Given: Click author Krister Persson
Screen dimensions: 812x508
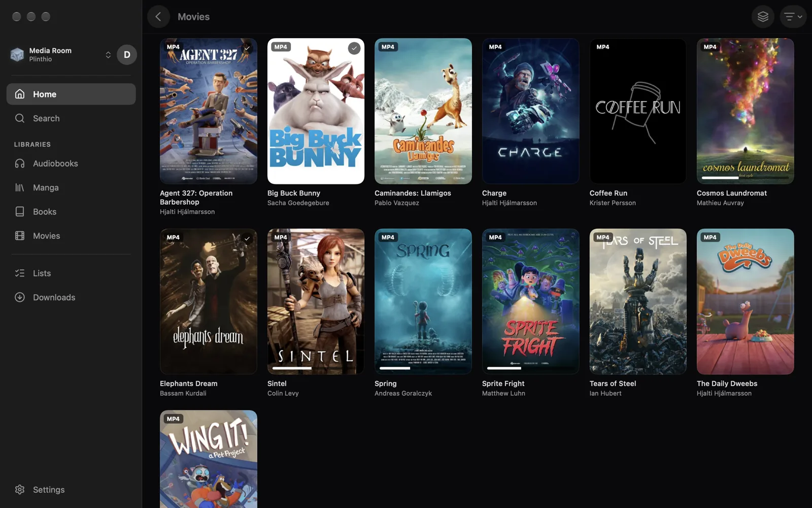Looking at the screenshot, I should pos(613,203).
